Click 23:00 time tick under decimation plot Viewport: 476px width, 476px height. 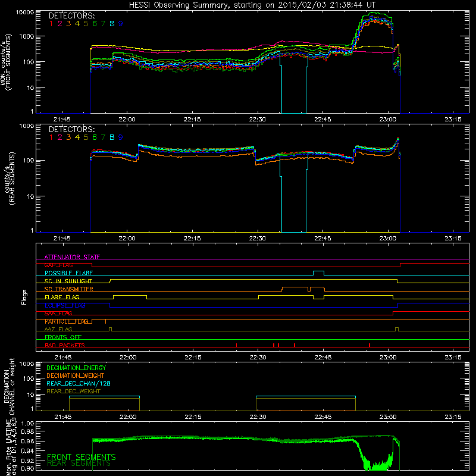[388, 417]
